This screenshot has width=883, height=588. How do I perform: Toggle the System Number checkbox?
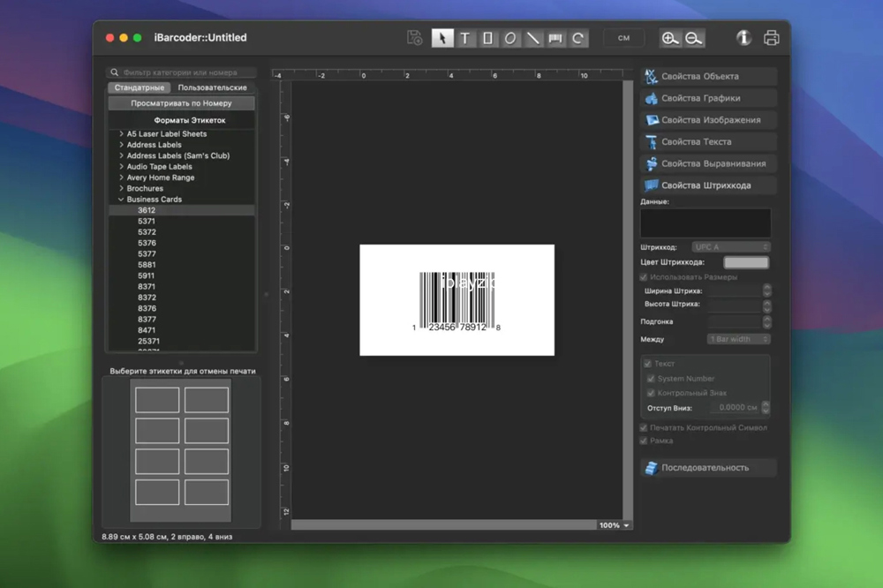(x=651, y=379)
